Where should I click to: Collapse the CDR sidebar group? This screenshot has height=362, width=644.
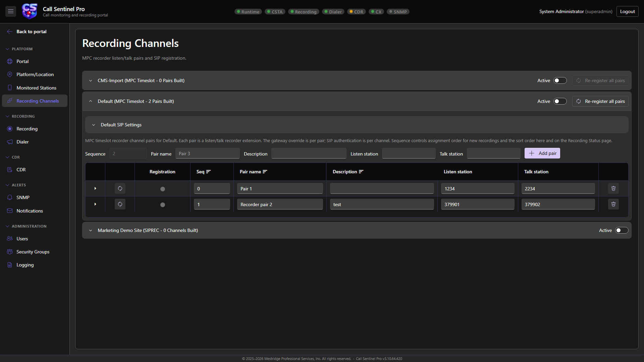click(7, 157)
